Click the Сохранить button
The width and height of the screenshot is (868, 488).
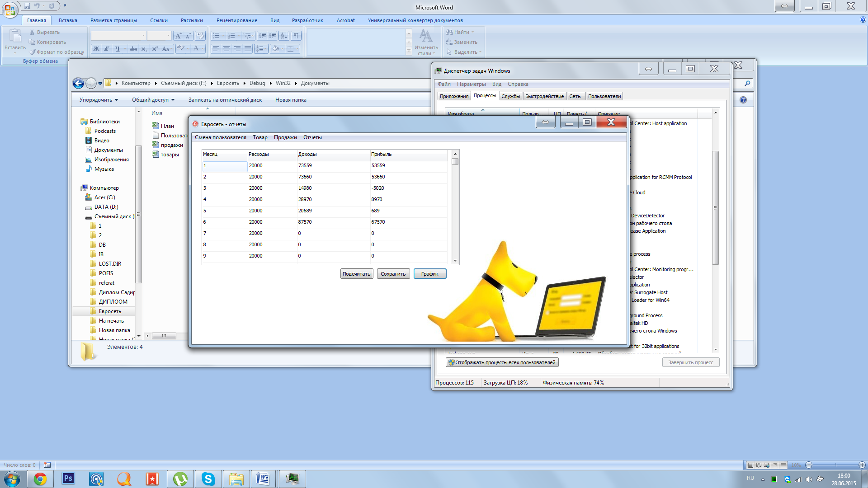click(393, 274)
